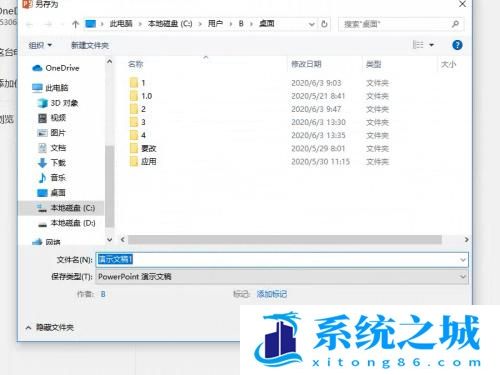The height and width of the screenshot is (375, 500).
Task: Open 桌面 in the sidebar
Action: (x=51, y=193)
